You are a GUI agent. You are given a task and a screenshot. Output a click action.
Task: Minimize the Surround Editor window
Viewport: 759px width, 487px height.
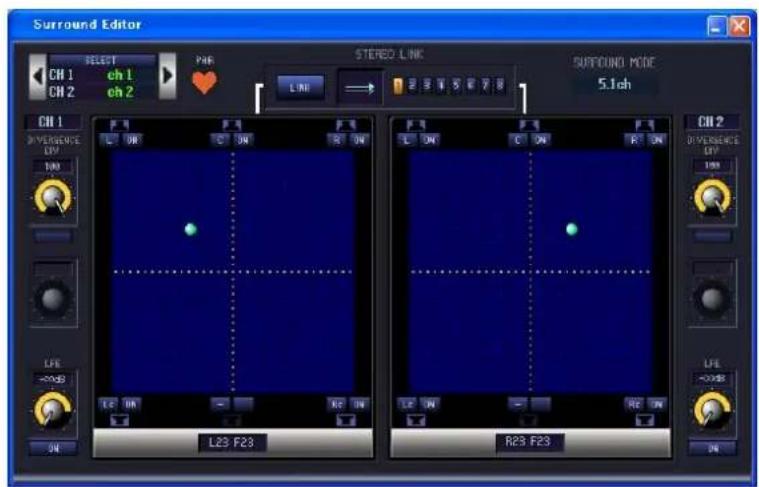coord(716,26)
